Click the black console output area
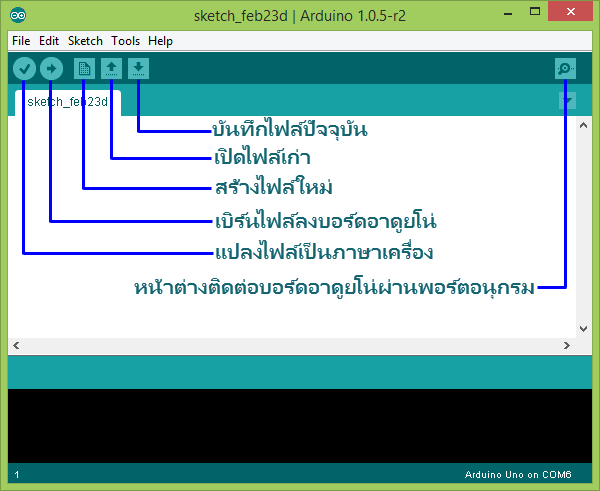Image resolution: width=600 pixels, height=491 pixels. (300, 426)
